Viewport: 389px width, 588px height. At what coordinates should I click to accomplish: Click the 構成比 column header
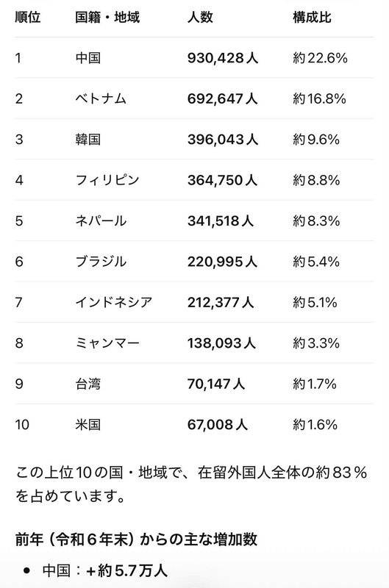(x=312, y=17)
